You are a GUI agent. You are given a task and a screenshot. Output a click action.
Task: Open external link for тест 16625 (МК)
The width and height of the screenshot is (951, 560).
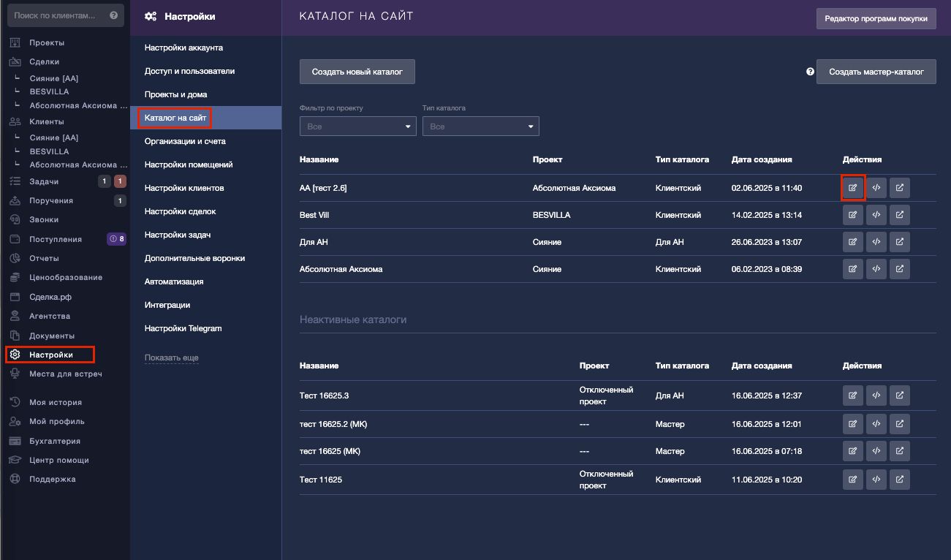pyautogui.click(x=899, y=451)
